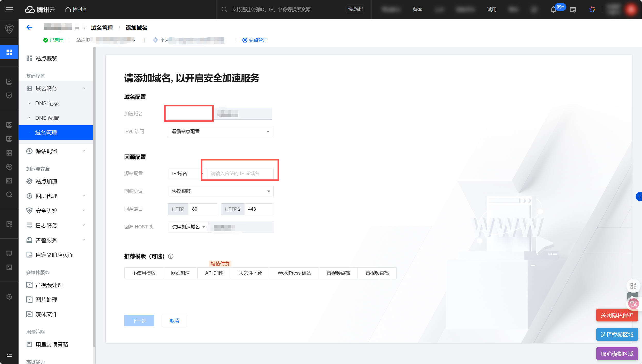Click the search magnifier icon in top bar
The height and width of the screenshot is (364, 642).
click(x=224, y=10)
